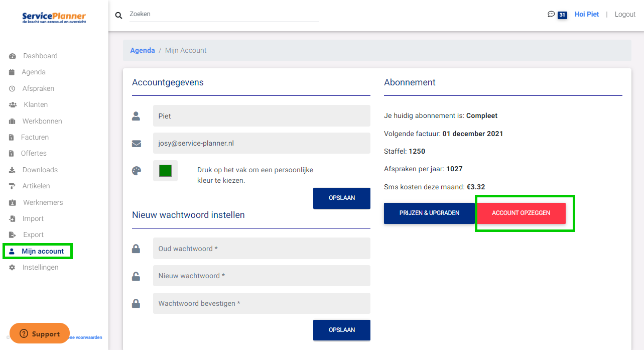Click the Mijn account person icon

[x=12, y=252]
